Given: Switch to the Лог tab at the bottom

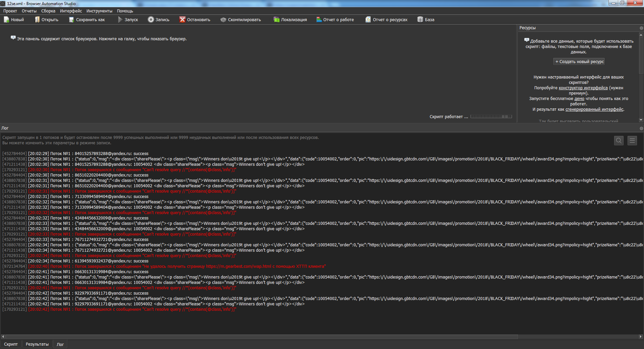Looking at the screenshot, I should pos(60,344).
